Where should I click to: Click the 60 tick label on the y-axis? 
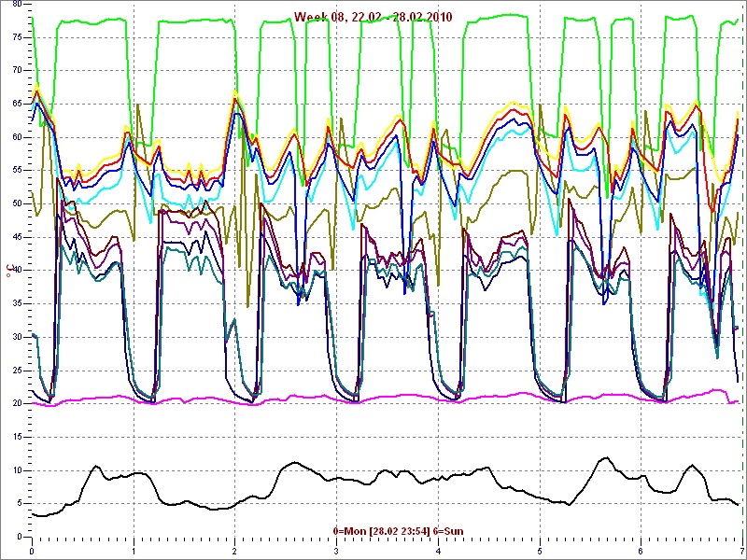[15, 137]
